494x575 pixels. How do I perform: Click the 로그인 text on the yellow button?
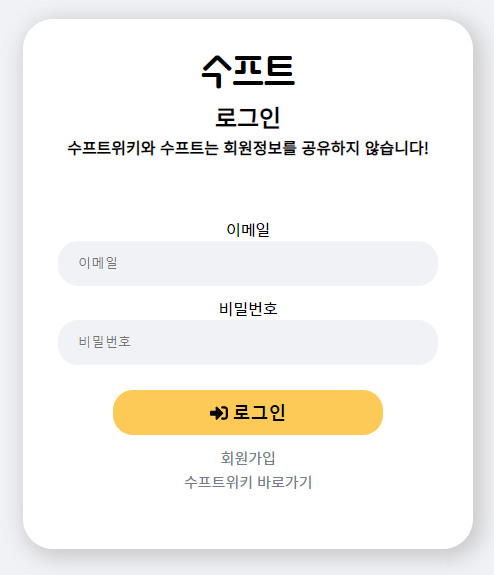pos(259,413)
